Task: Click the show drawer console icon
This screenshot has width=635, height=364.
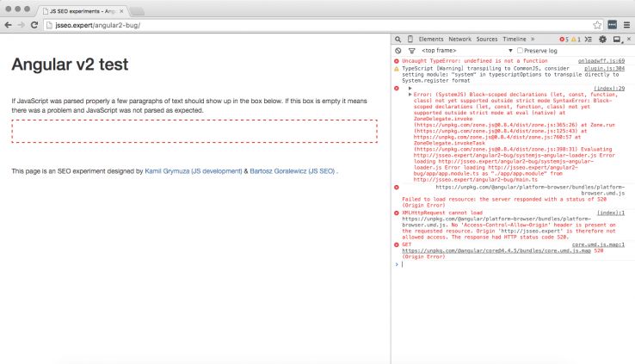Action: click(x=588, y=40)
